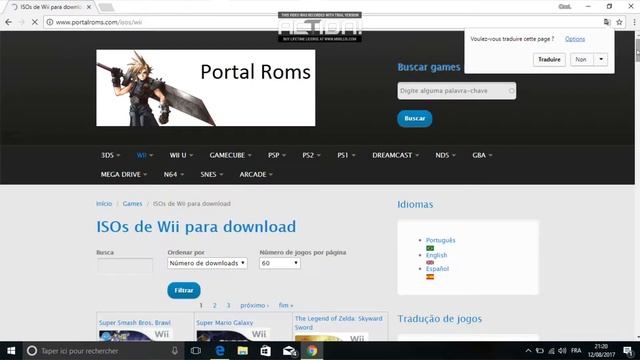Screen dimensions: 640x360
Task: Bookmark this page with the star icon
Action: (x=619, y=22)
